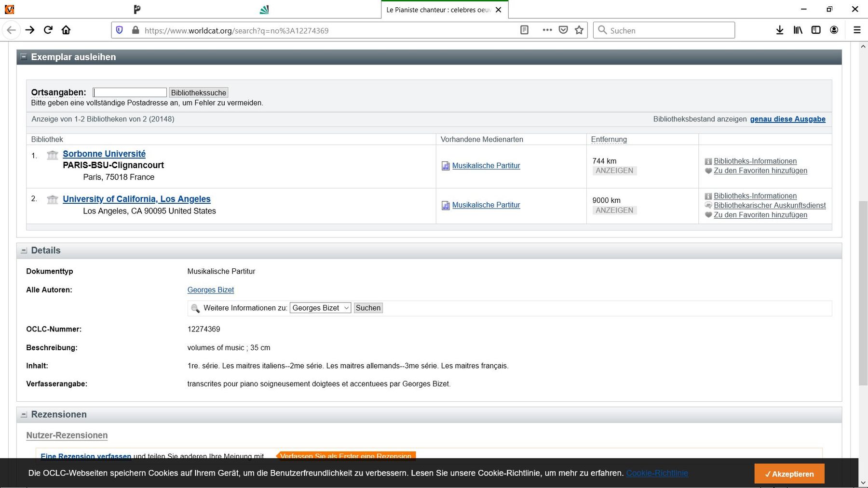The height and width of the screenshot is (488, 868).
Task: Open University of California, Los Angeles link
Action: (136, 199)
